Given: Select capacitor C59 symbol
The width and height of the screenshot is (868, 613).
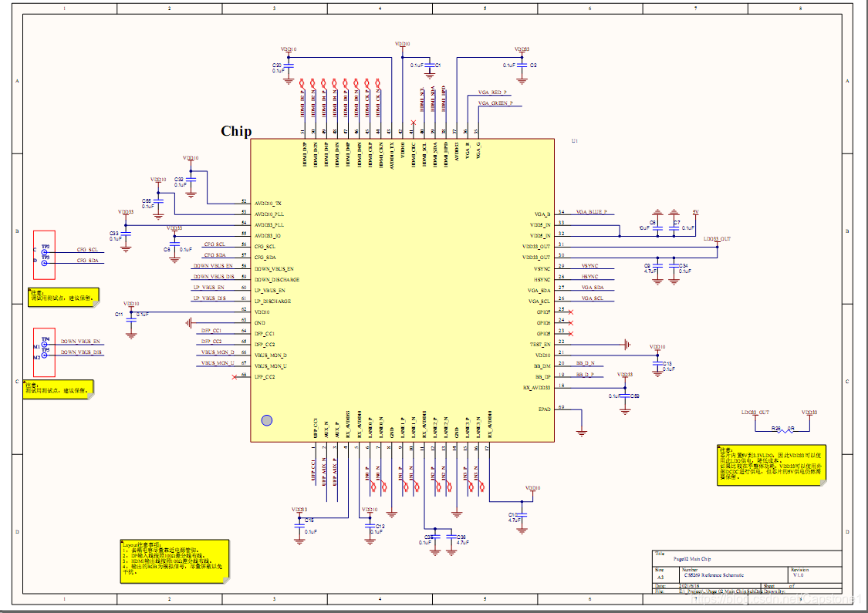Looking at the screenshot, I should tap(625, 396).
